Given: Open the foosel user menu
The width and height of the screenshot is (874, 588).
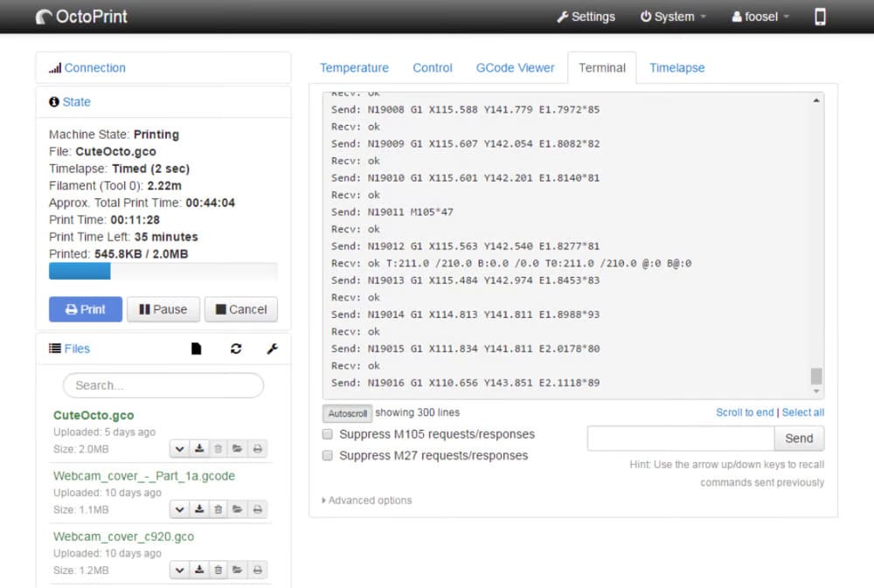Looking at the screenshot, I should 760,17.
